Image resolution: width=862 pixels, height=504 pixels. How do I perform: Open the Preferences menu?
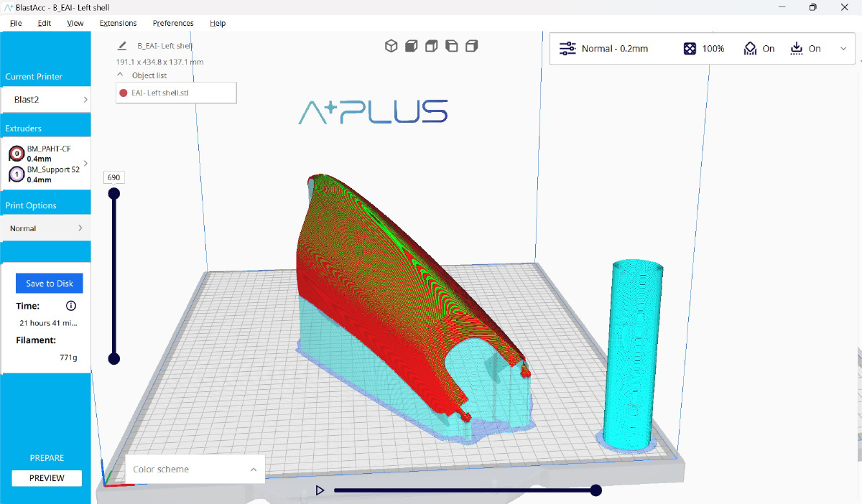[x=173, y=23]
